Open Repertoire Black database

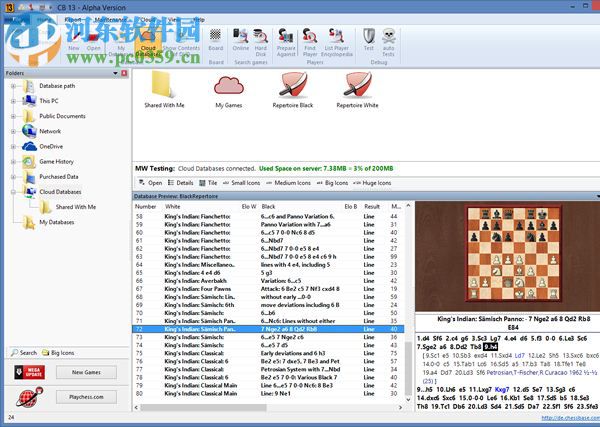point(293,90)
